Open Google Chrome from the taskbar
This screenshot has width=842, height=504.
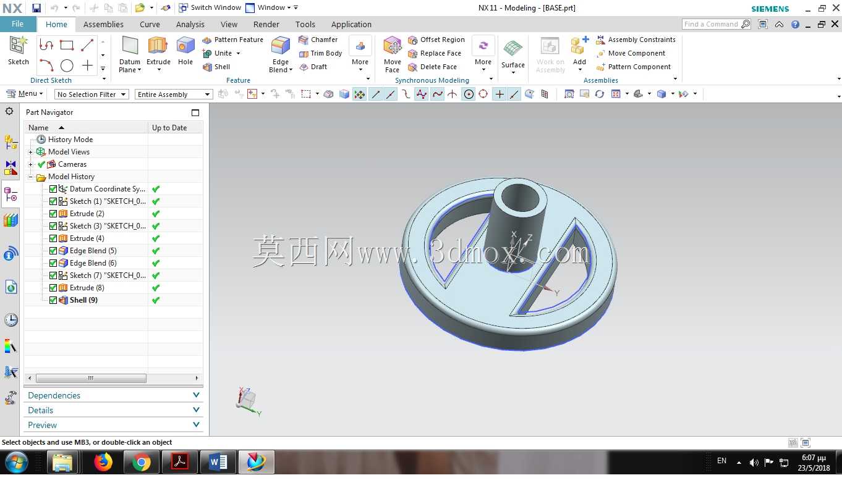click(x=141, y=462)
